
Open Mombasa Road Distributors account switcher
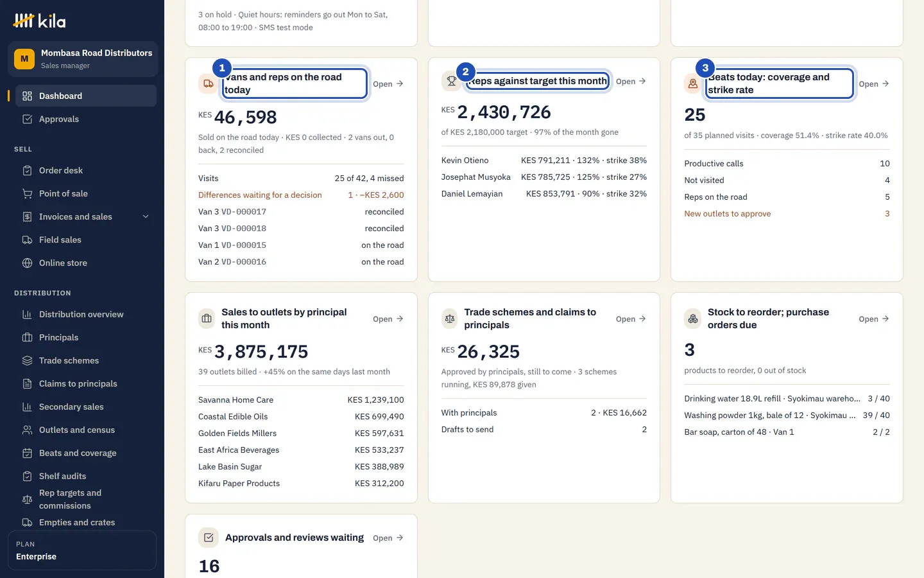(83, 59)
